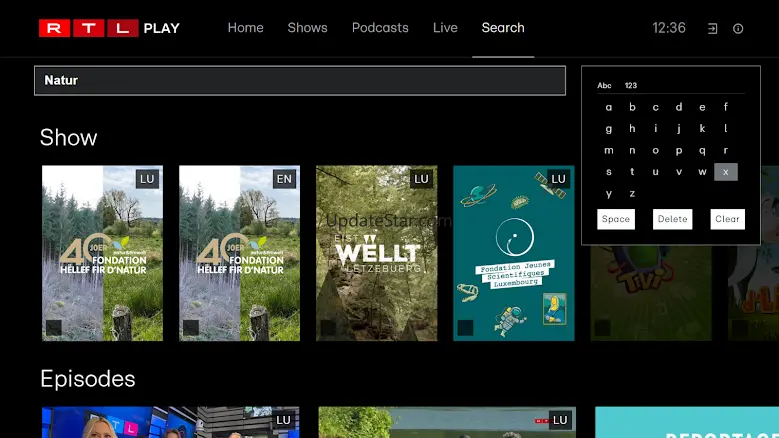Click the RTL Play logo
The height and width of the screenshot is (438, 779).
click(x=109, y=28)
